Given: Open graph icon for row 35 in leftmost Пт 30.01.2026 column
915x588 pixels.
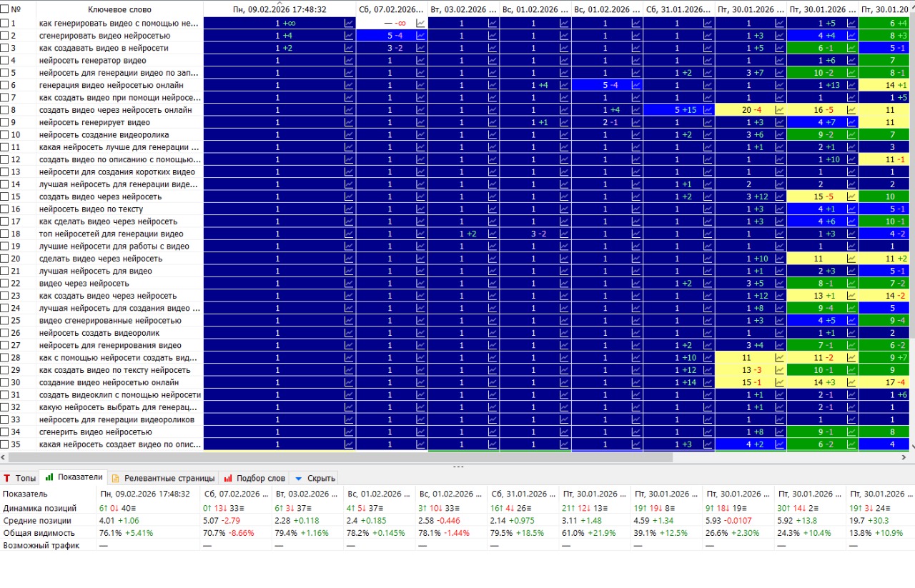Looking at the screenshot, I should pos(780,444).
